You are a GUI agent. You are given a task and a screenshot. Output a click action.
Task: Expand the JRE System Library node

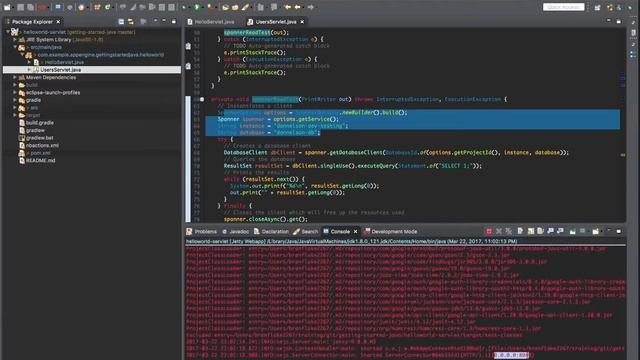pos(15,40)
